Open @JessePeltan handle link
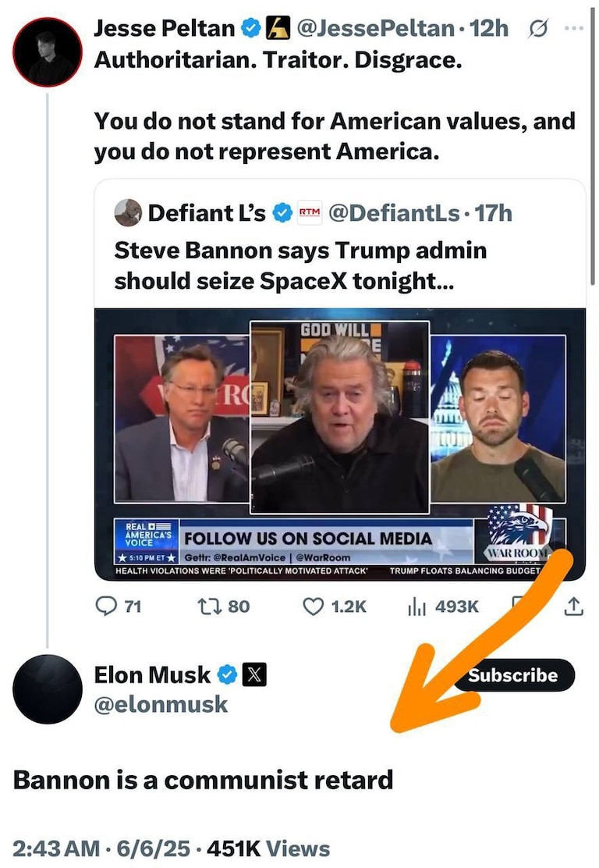Screen dimensions: 599x868 point(375,29)
